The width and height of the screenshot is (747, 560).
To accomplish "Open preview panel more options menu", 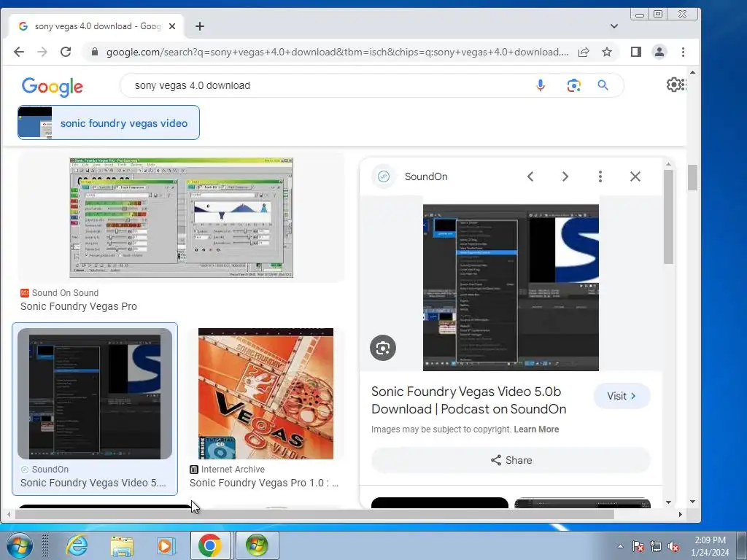I will 600,176.
